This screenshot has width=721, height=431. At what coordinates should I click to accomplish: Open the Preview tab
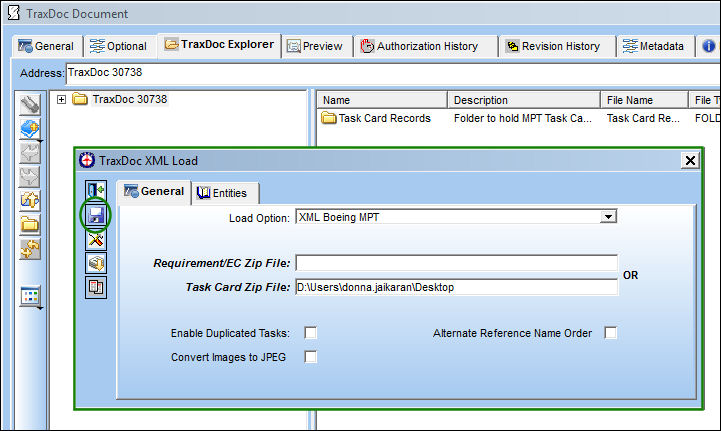[315, 46]
